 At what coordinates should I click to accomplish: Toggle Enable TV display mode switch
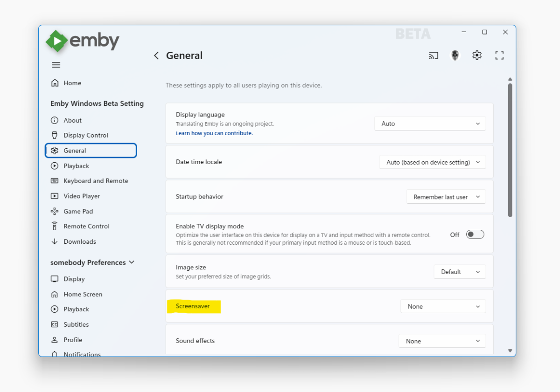tap(475, 234)
